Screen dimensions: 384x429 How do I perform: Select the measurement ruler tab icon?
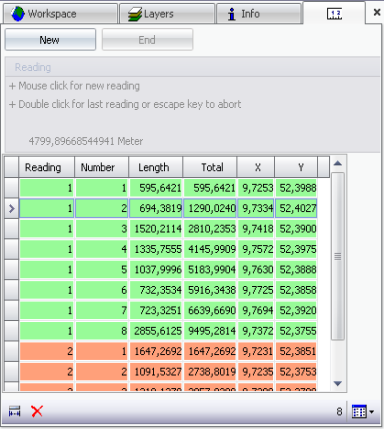click(334, 14)
